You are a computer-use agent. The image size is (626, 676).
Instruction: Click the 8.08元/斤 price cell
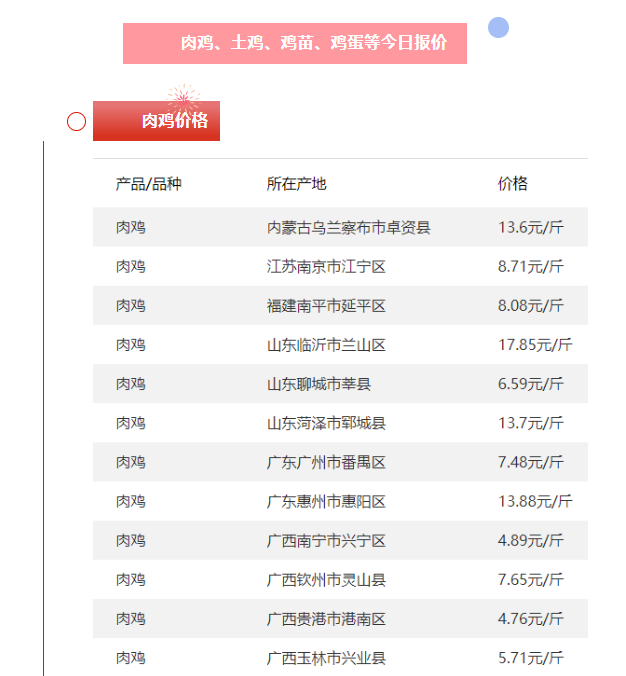pos(530,305)
